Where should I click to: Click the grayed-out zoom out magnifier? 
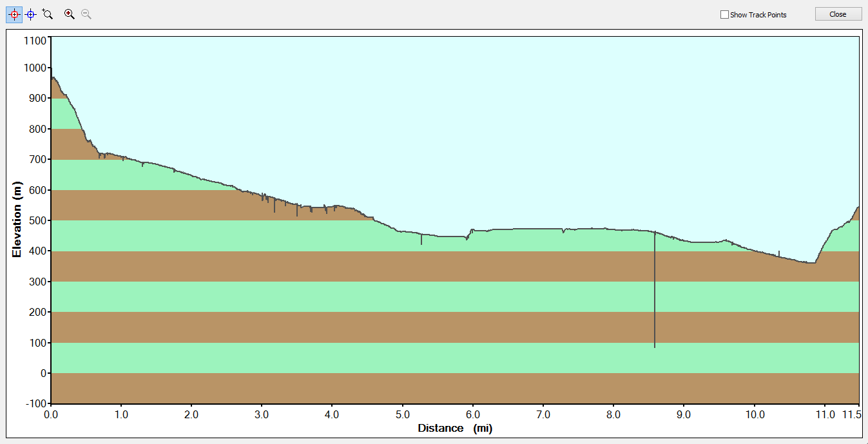(86, 14)
